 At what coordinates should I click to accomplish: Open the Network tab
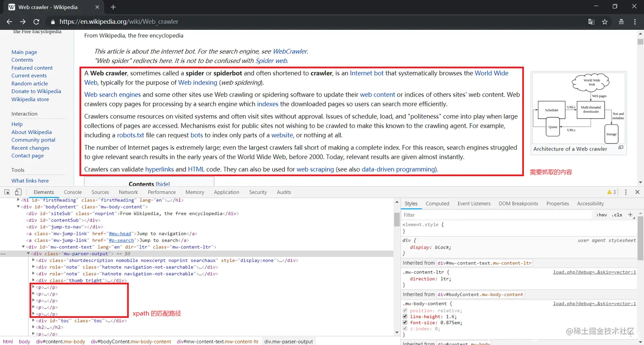128,192
